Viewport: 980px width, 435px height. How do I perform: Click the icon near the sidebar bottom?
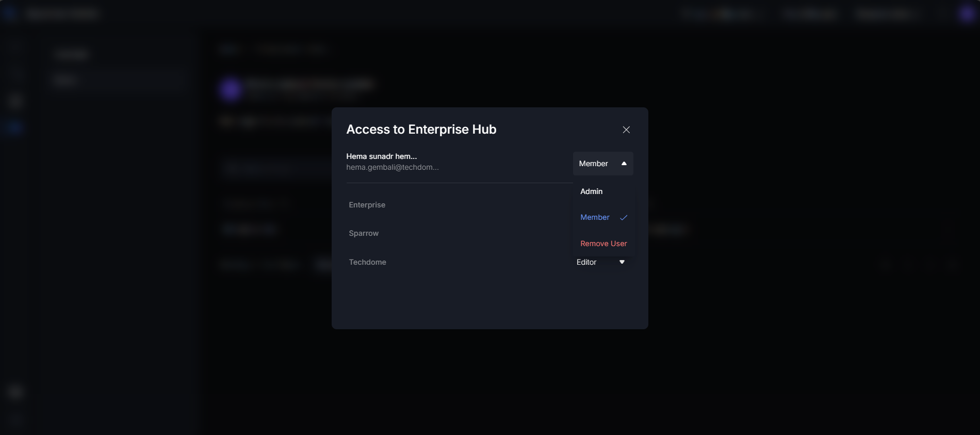15,392
